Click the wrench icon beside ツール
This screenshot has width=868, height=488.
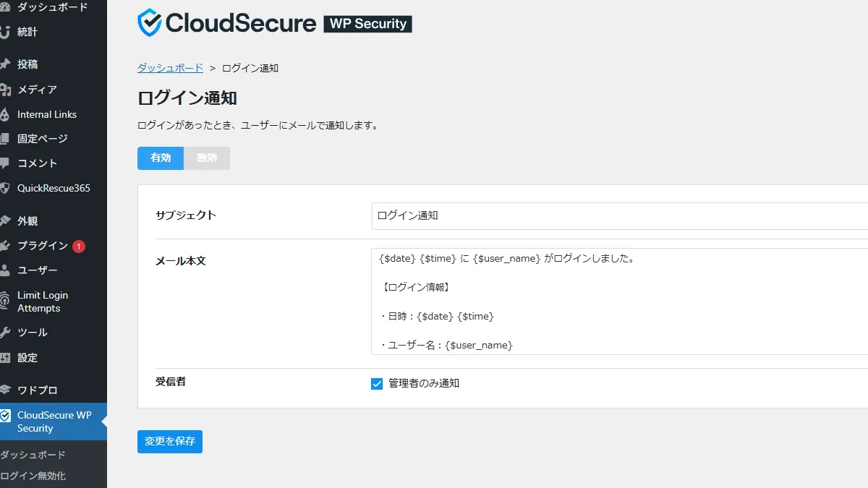4,333
